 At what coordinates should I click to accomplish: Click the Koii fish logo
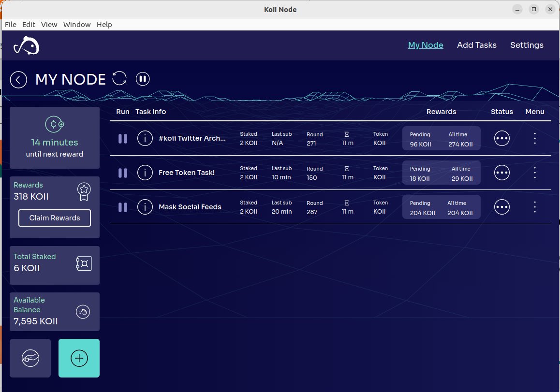point(27,45)
